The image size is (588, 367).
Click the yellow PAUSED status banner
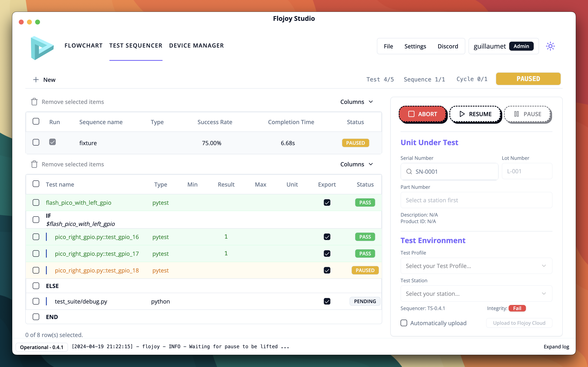528,79
